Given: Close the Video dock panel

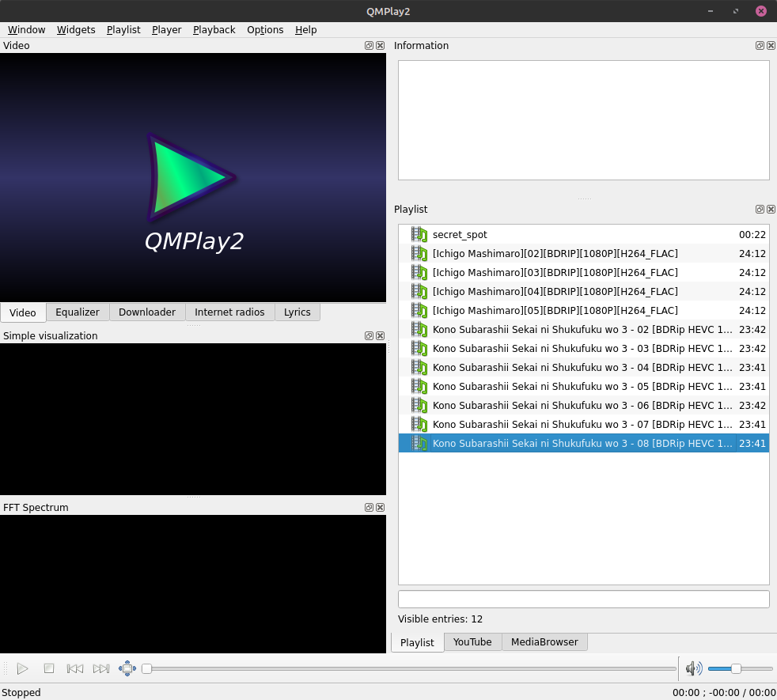Looking at the screenshot, I should click(x=380, y=46).
